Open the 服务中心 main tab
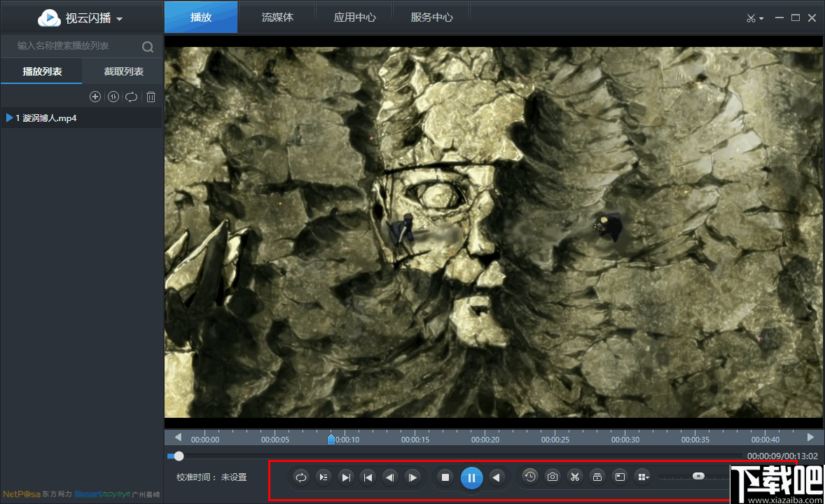This screenshot has height=504, width=825. click(x=431, y=17)
